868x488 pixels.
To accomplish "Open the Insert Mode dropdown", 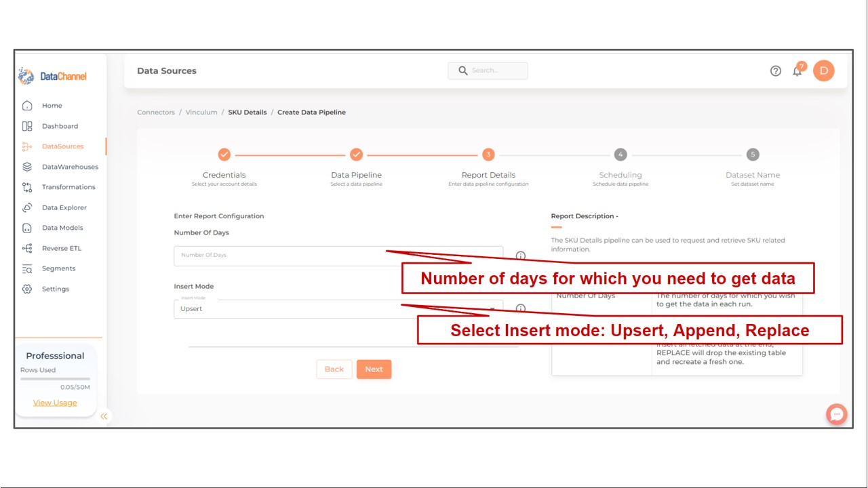I will [x=338, y=309].
